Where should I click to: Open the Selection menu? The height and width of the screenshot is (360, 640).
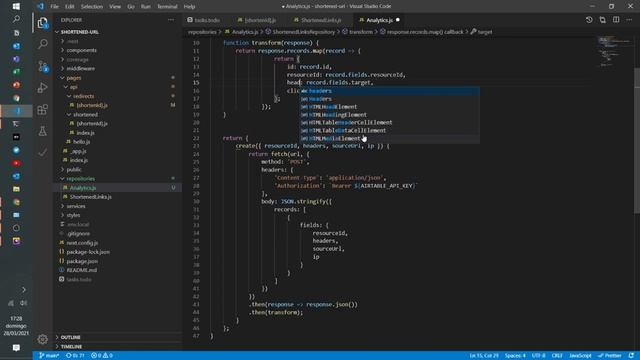click(91, 7)
